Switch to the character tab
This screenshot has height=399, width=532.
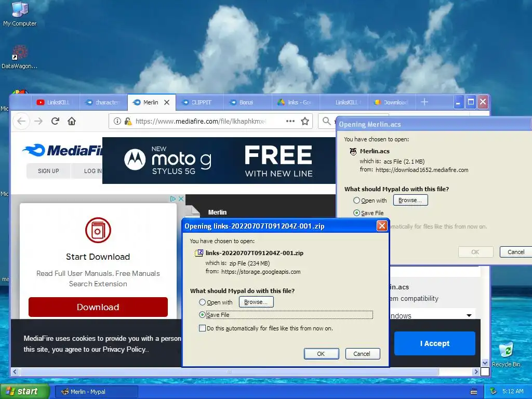click(103, 102)
